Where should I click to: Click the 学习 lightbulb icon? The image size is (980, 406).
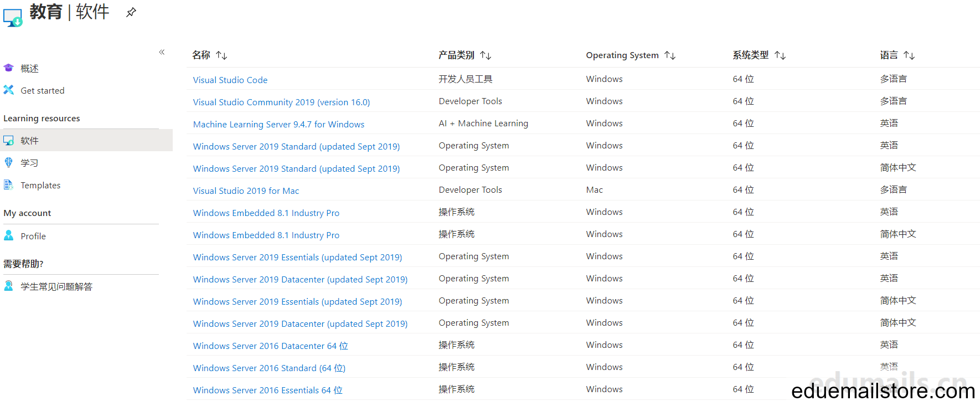[8, 162]
